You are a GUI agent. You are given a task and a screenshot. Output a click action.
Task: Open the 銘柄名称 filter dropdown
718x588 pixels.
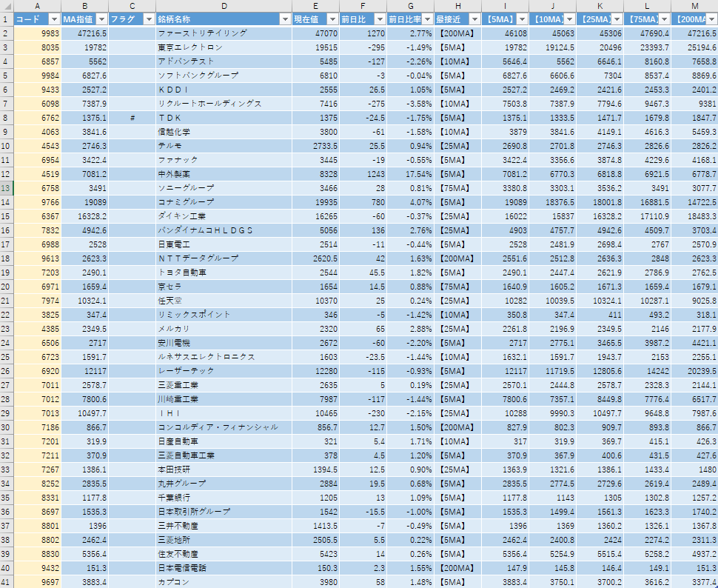(284, 19)
